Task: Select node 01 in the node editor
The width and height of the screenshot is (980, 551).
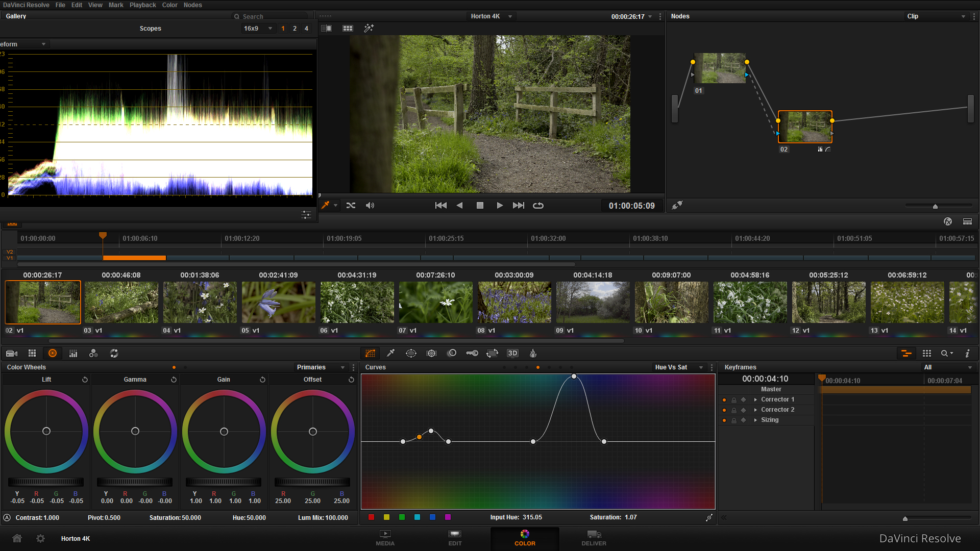Action: click(720, 68)
